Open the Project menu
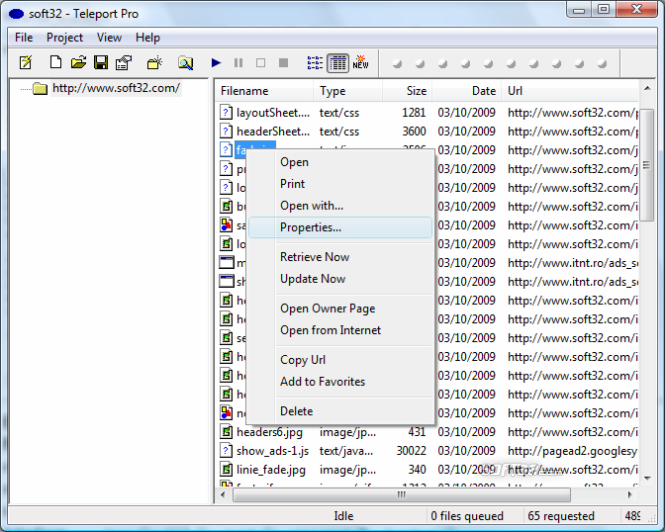The width and height of the screenshot is (665, 532). (64, 38)
